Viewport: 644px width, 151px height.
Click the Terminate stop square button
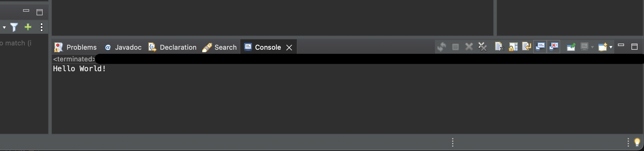point(455,47)
